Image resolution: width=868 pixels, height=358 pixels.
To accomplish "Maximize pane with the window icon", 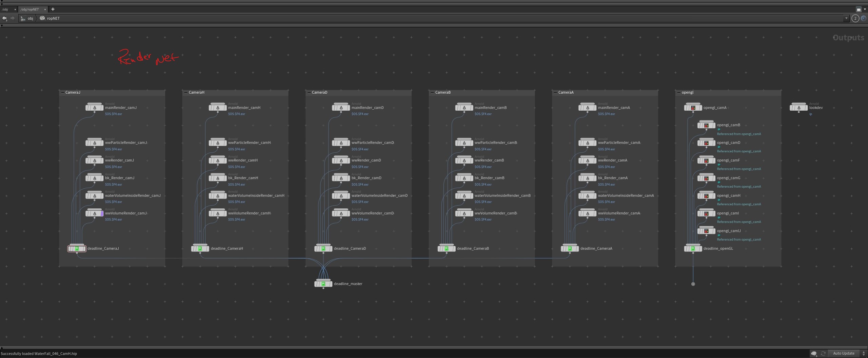I will 859,10.
